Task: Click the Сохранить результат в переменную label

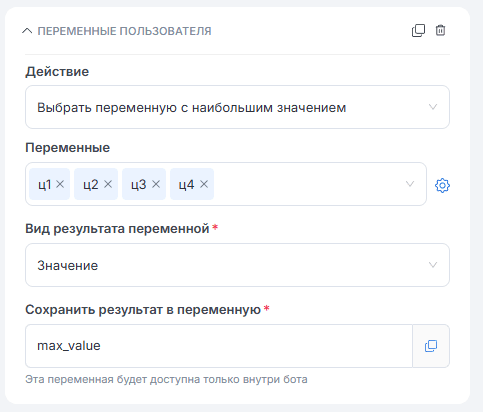Action: point(143,310)
